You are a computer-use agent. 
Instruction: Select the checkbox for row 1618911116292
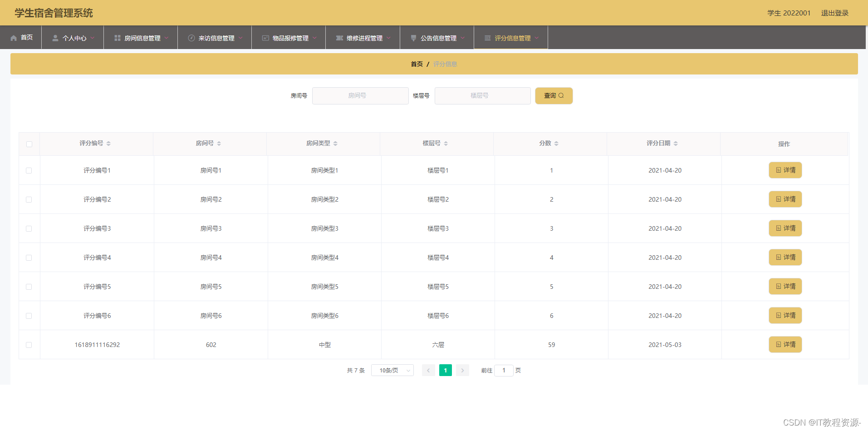click(x=29, y=345)
